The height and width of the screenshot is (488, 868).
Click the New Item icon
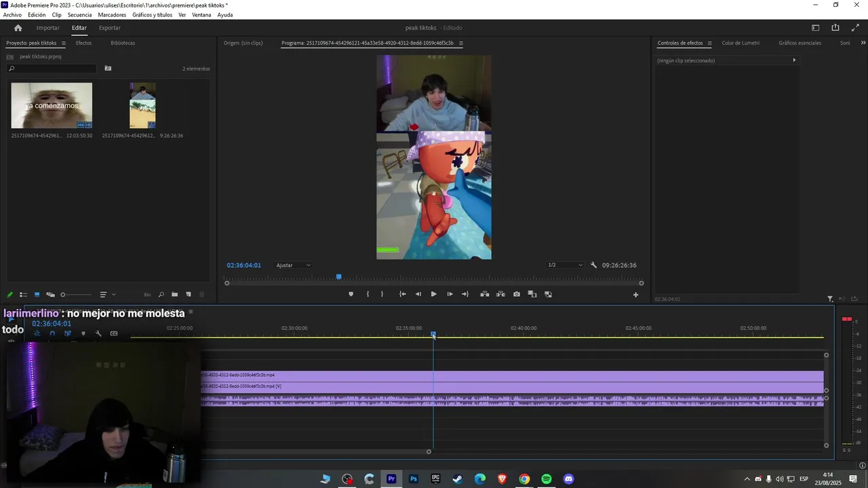click(189, 295)
